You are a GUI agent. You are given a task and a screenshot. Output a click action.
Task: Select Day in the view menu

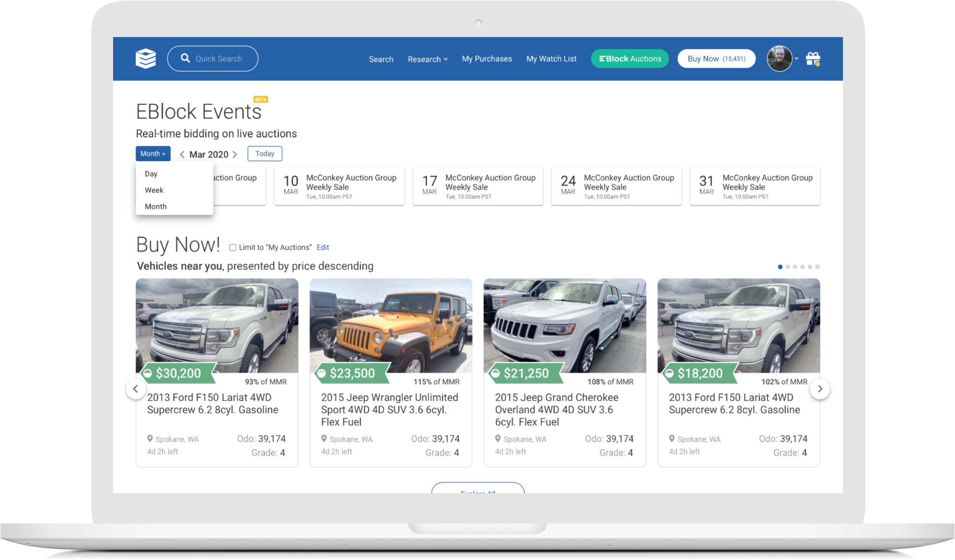tap(151, 174)
